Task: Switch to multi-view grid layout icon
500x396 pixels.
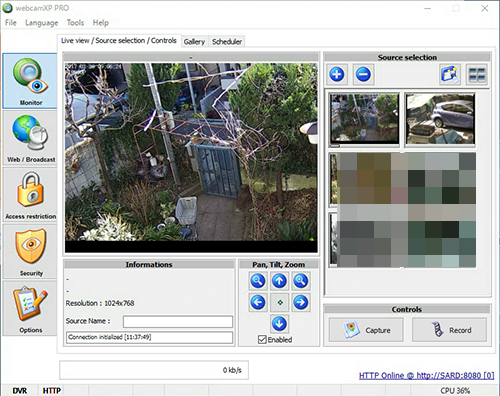Action: coord(477,74)
